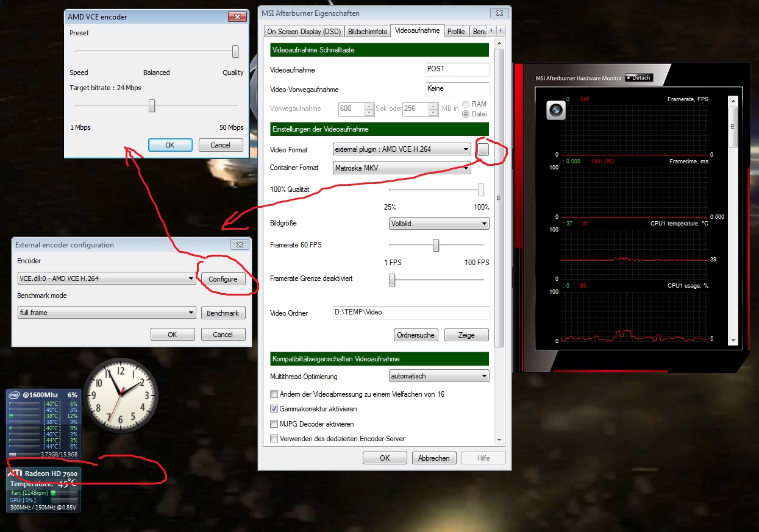Image resolution: width=759 pixels, height=532 pixels.
Task: Click the Preset slider handle in AMD VCE
Action: (235, 52)
